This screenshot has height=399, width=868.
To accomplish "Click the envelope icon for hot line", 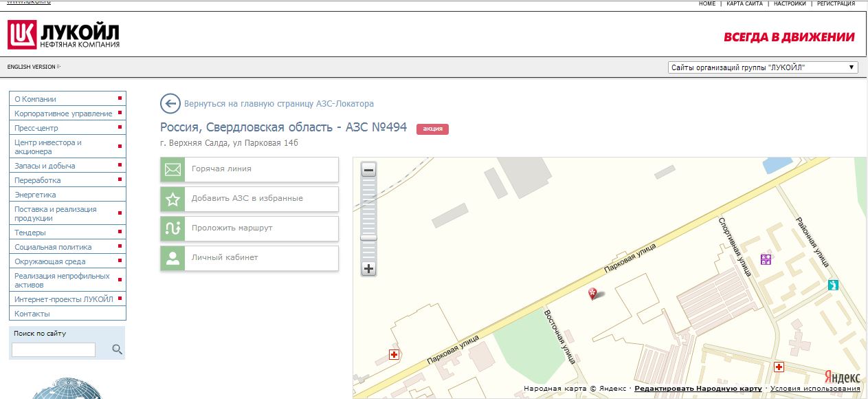I will point(173,169).
